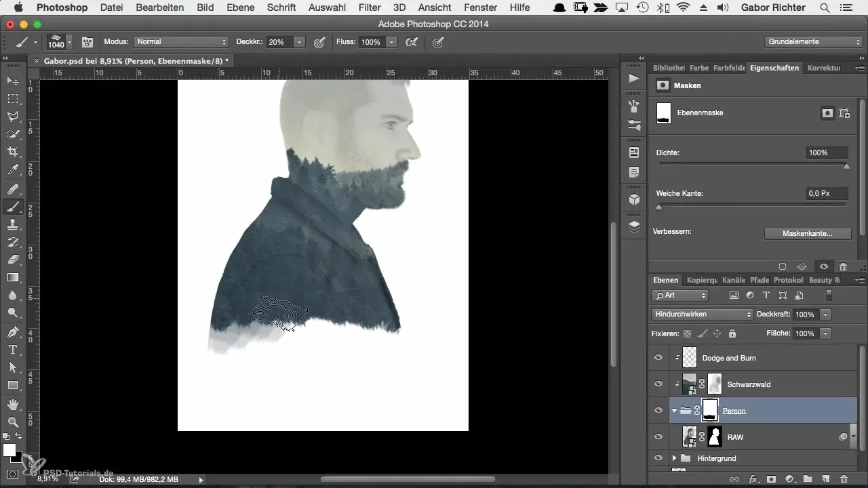Switch to the Korrekturen tab
868x488 pixels.
click(824, 68)
